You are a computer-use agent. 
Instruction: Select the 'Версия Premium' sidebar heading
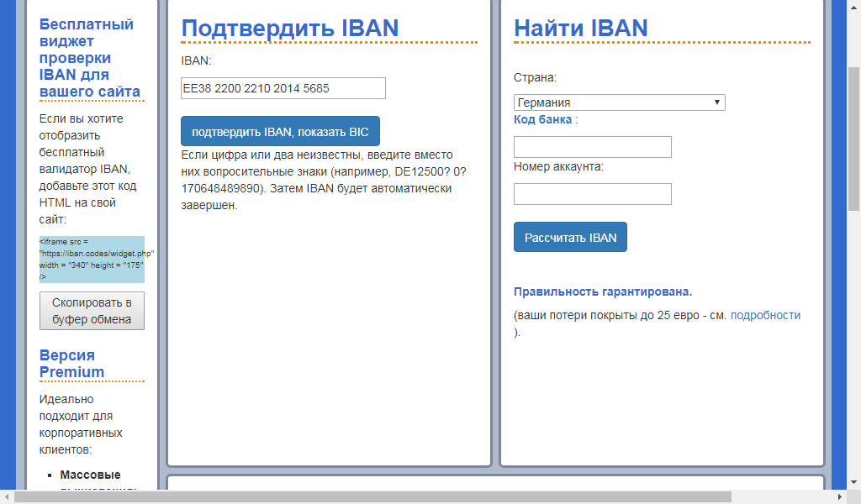click(72, 364)
